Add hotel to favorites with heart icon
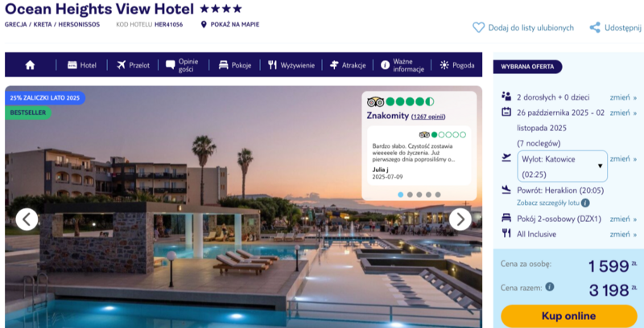Image resolution: width=644 pixels, height=328 pixels. [x=478, y=27]
